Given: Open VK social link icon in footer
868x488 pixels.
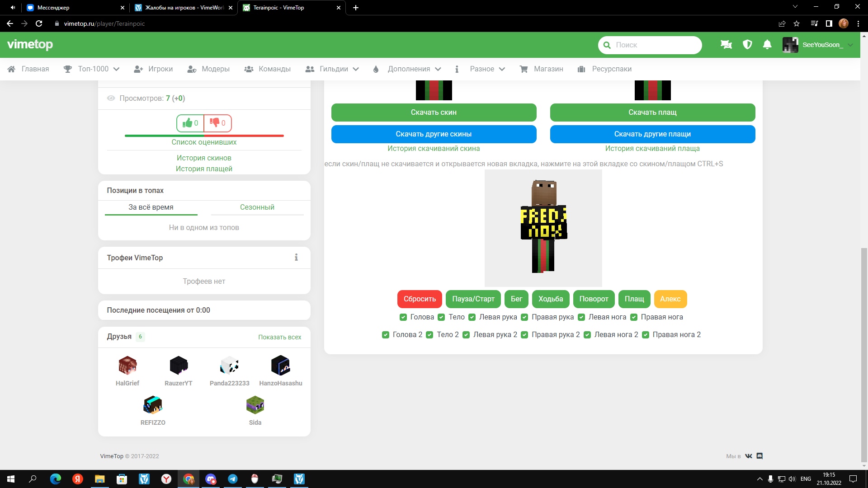Looking at the screenshot, I should pos(749,456).
